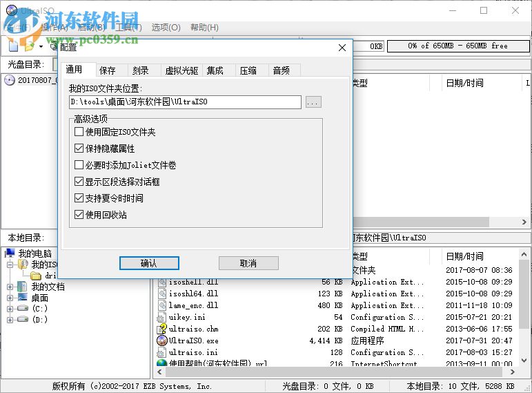532x393 pixels.
Task: Select the isoshl64.dll file name
Action: pos(193,294)
